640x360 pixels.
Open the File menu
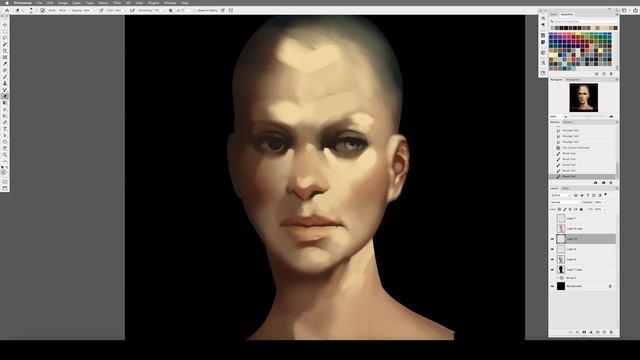point(39,3)
